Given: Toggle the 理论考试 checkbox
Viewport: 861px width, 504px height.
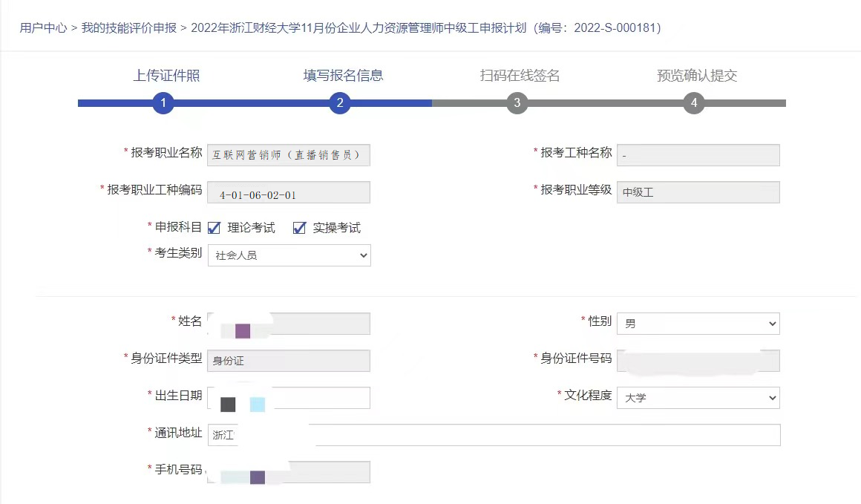Looking at the screenshot, I should pos(215,228).
